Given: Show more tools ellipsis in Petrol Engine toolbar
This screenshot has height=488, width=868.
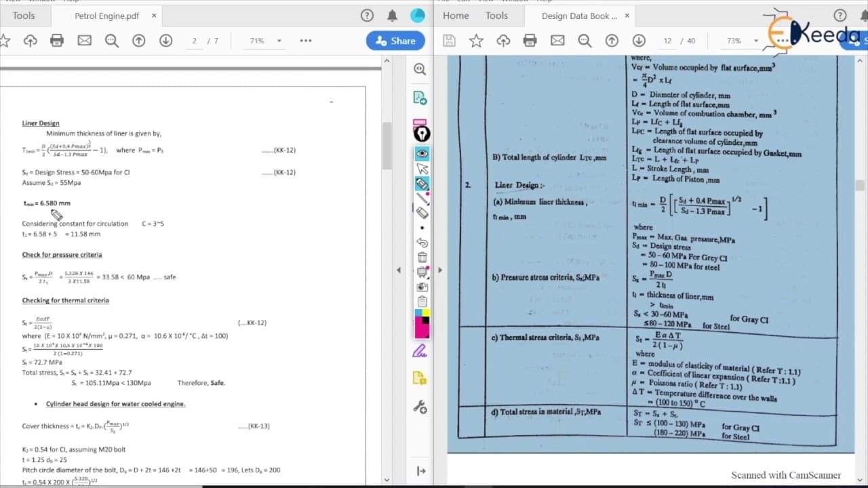Looking at the screenshot, I should tap(306, 41).
